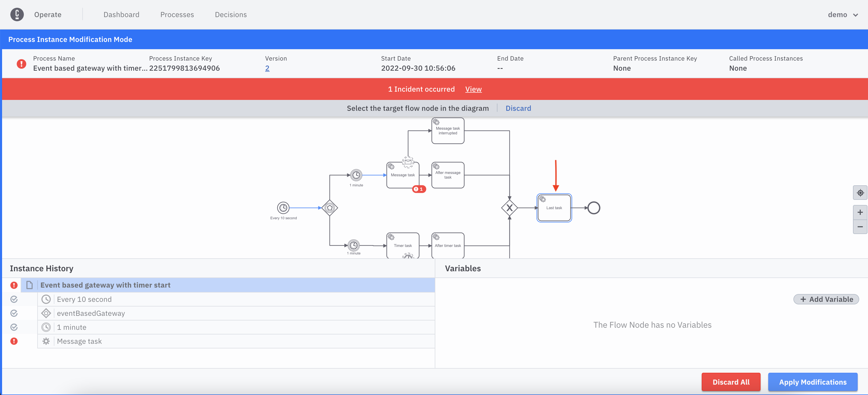Switch to the Processes tab
The image size is (868, 395).
(x=177, y=14)
